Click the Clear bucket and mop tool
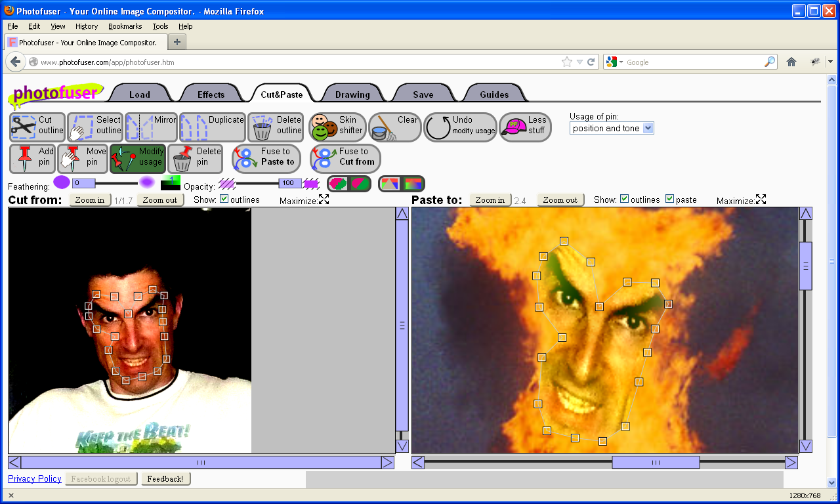Screen dimensions: 840x504 (394, 127)
